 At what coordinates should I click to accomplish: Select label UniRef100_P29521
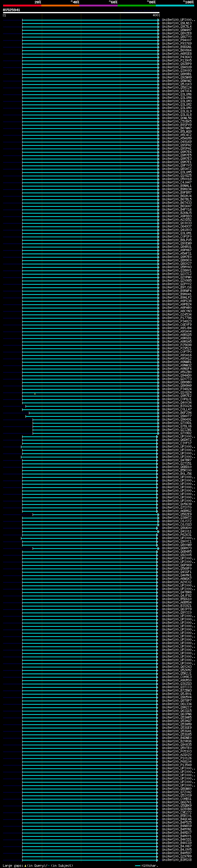coord(177,348)
